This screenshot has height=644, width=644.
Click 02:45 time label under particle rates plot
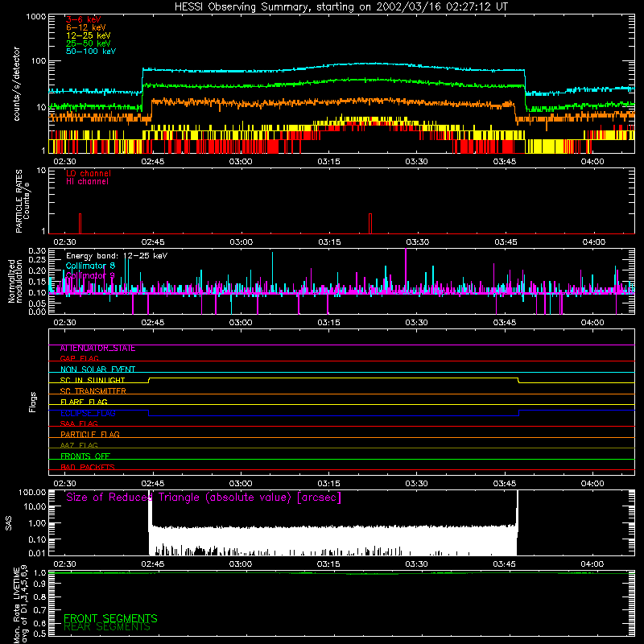[153, 242]
